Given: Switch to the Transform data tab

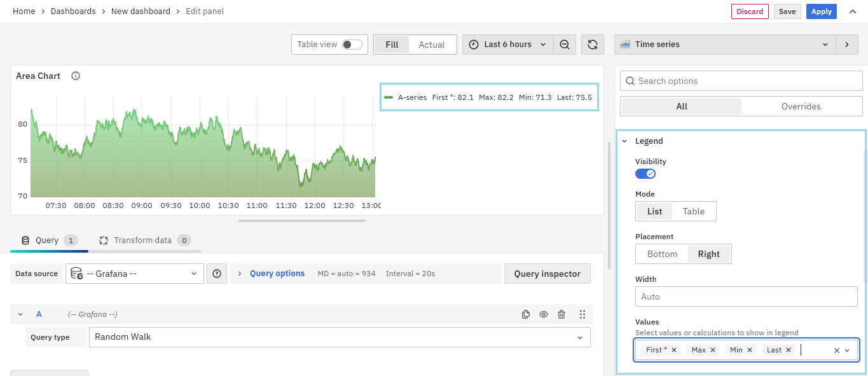Looking at the screenshot, I should click(x=143, y=240).
